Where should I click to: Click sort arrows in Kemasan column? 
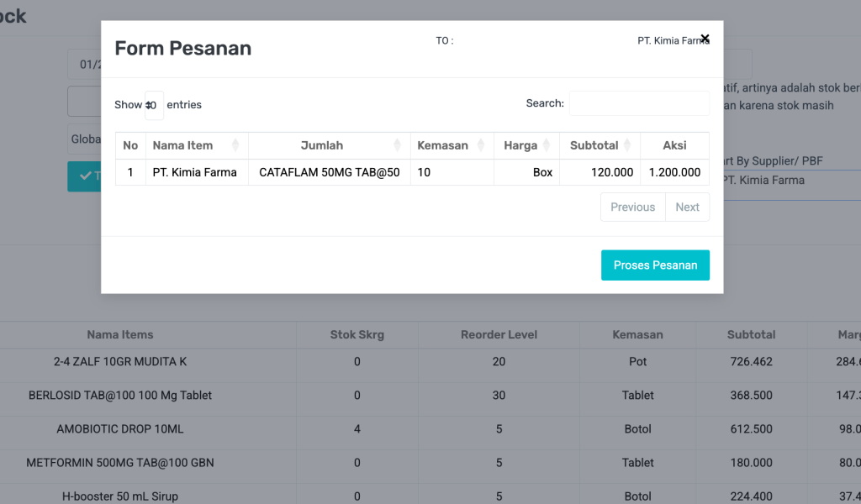481,145
